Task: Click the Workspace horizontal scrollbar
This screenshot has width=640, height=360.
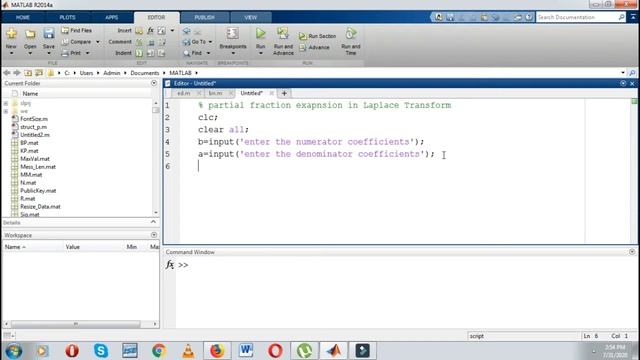Action: [76, 324]
